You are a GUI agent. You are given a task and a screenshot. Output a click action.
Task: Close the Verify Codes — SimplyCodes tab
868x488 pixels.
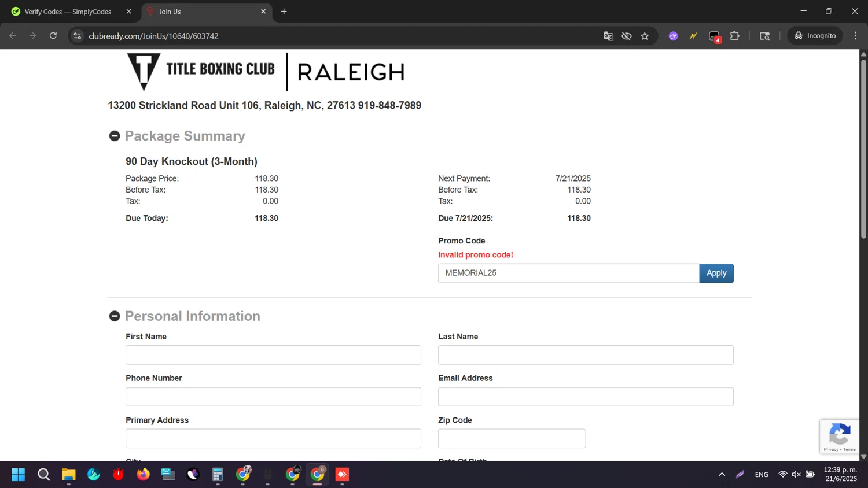pyautogui.click(x=128, y=12)
